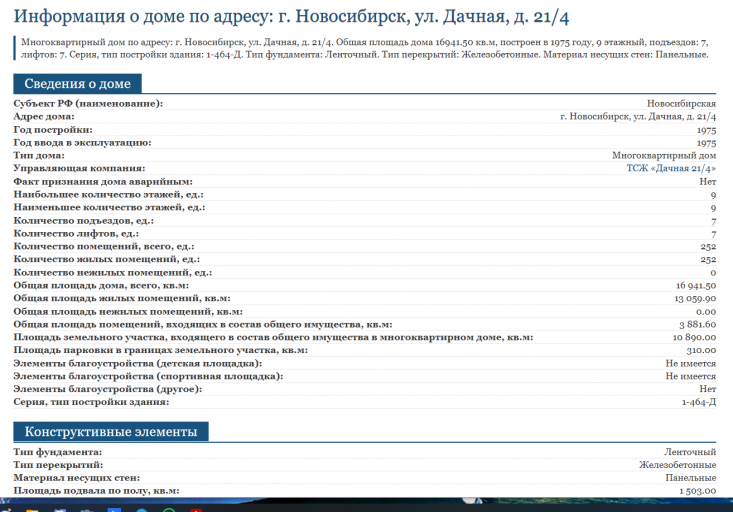The height and width of the screenshot is (512, 733).
Task: Click the label Количество жилых помещений
Action: point(107,259)
